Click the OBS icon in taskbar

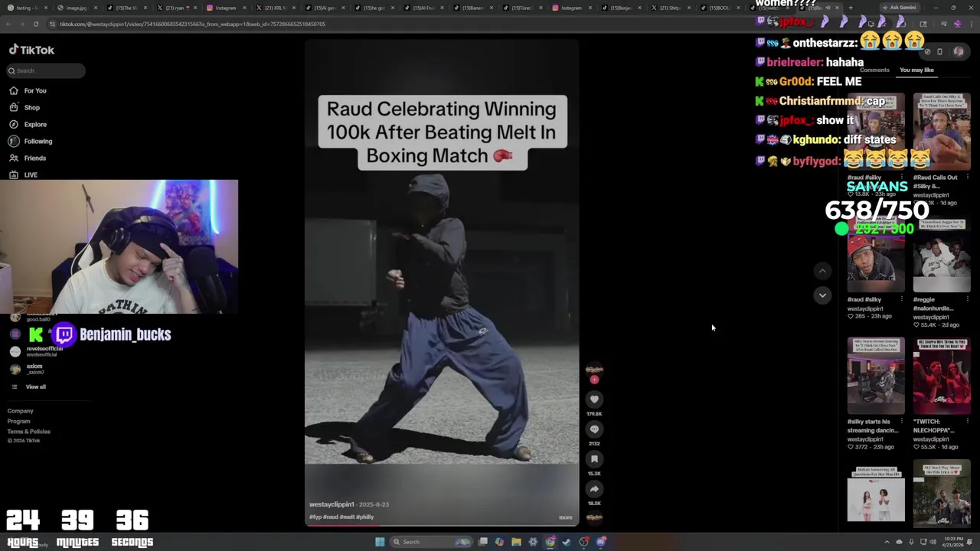(x=583, y=542)
